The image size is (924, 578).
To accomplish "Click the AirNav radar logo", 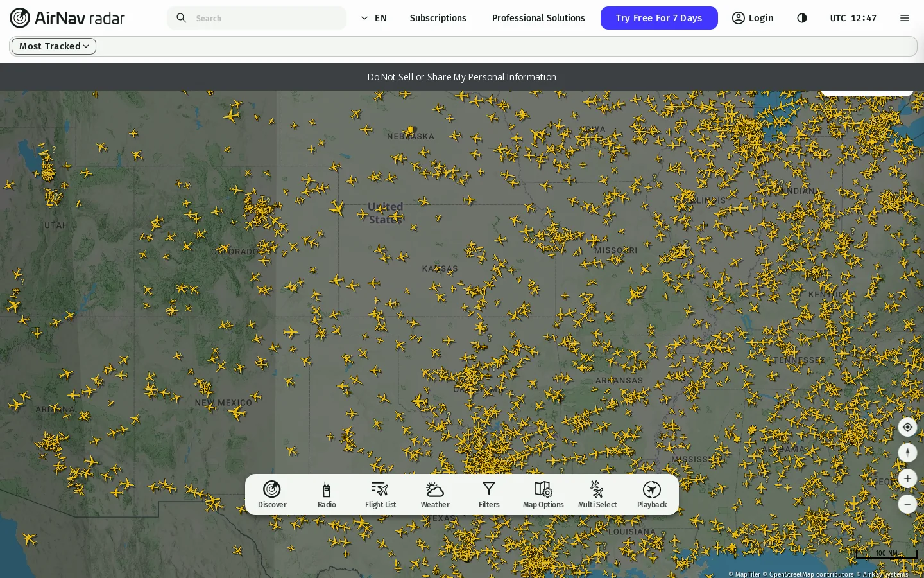I will pos(67,18).
